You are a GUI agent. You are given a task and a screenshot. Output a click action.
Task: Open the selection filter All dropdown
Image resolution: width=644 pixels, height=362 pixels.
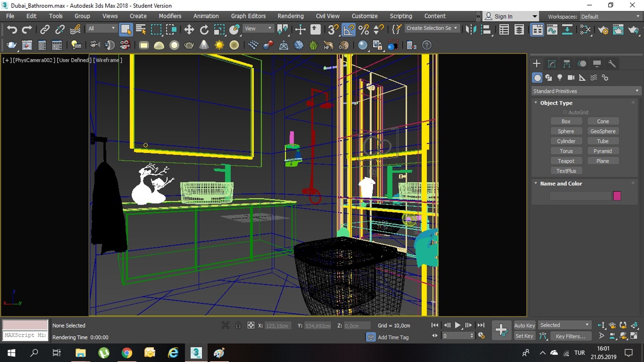tap(102, 29)
